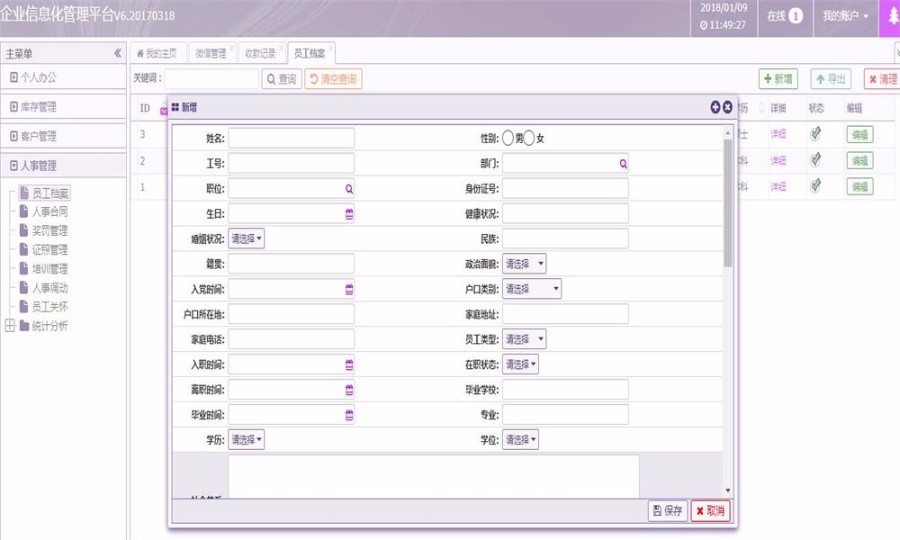Open online users count badge

click(x=795, y=16)
